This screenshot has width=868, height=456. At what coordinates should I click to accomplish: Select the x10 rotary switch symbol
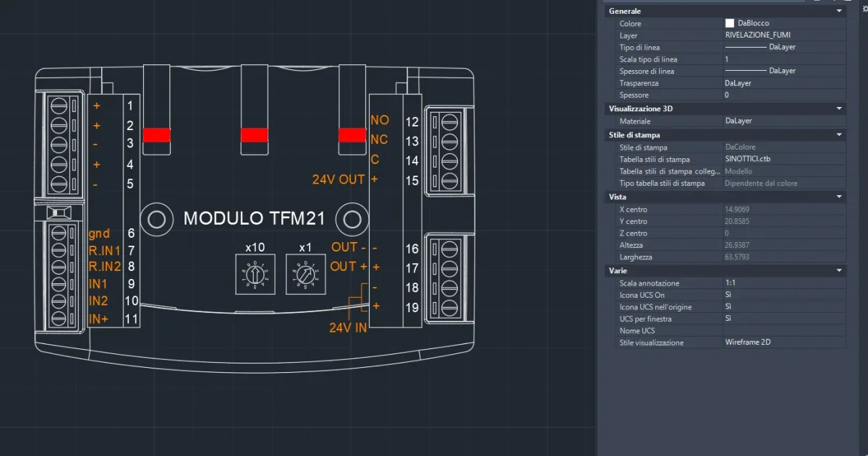coord(254,274)
